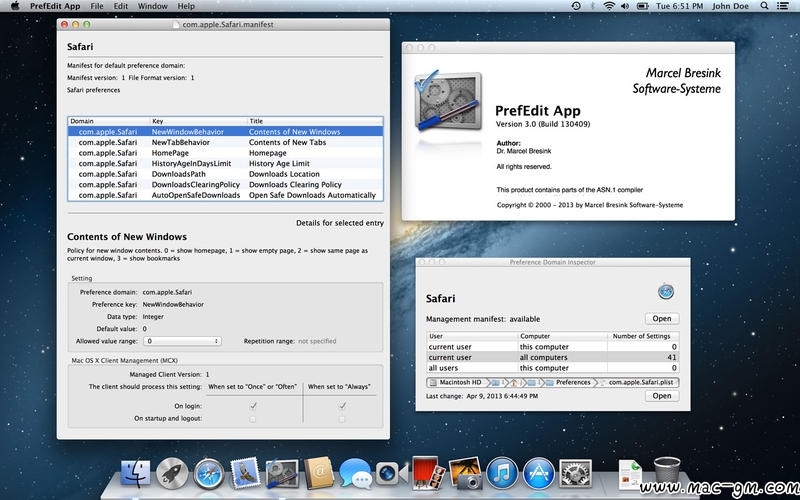The width and height of the screenshot is (800, 500).
Task: Select AutoOpenSafeDownloads row
Action: 226,195
